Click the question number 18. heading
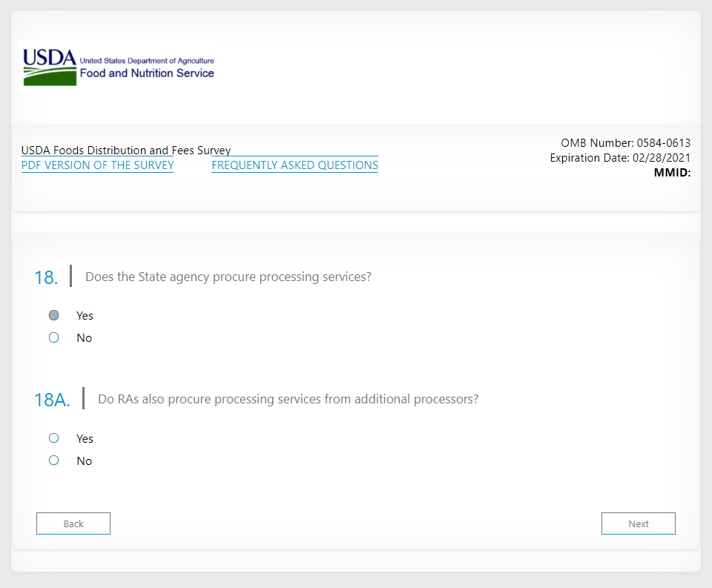Image resolution: width=712 pixels, height=588 pixels. [45, 277]
